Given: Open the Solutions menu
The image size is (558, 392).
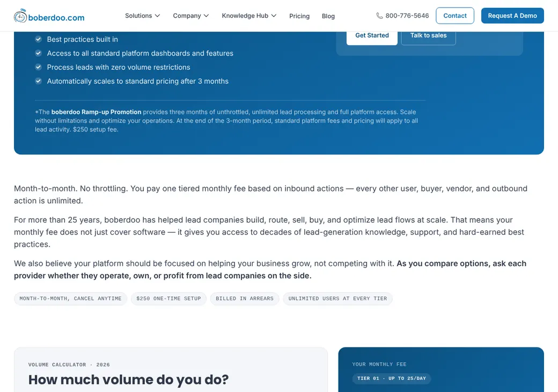Looking at the screenshot, I should [142, 16].
